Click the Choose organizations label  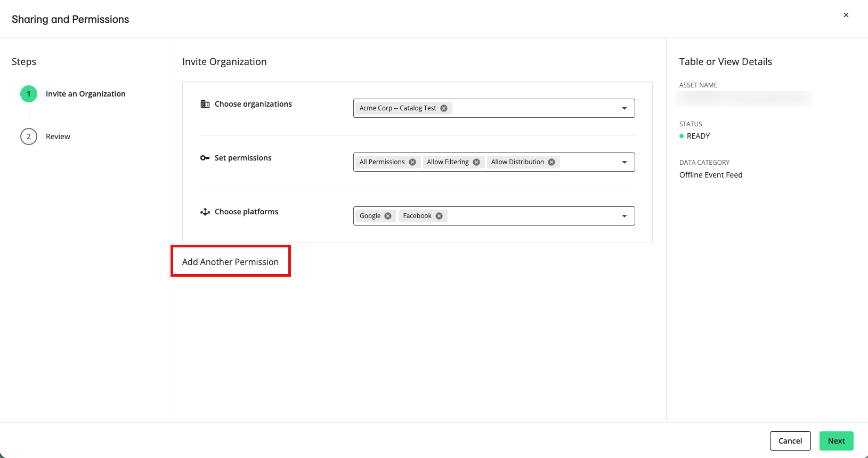[253, 104]
